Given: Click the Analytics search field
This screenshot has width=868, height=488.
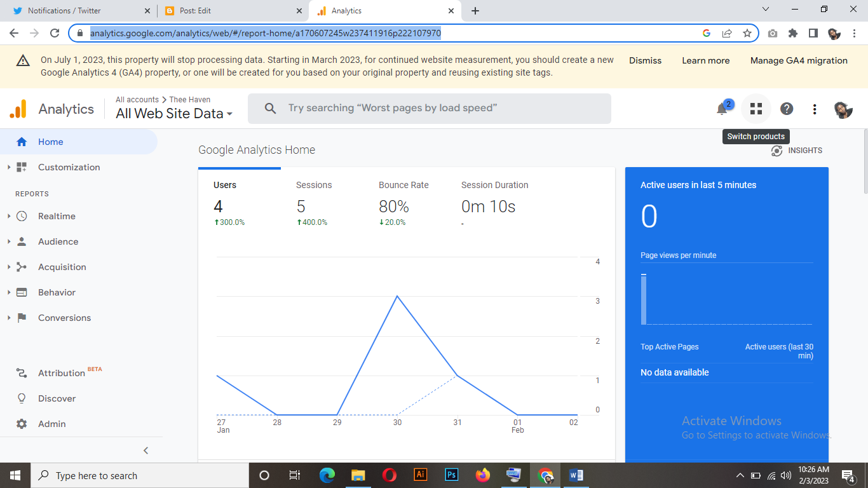Looking at the screenshot, I should coord(430,109).
